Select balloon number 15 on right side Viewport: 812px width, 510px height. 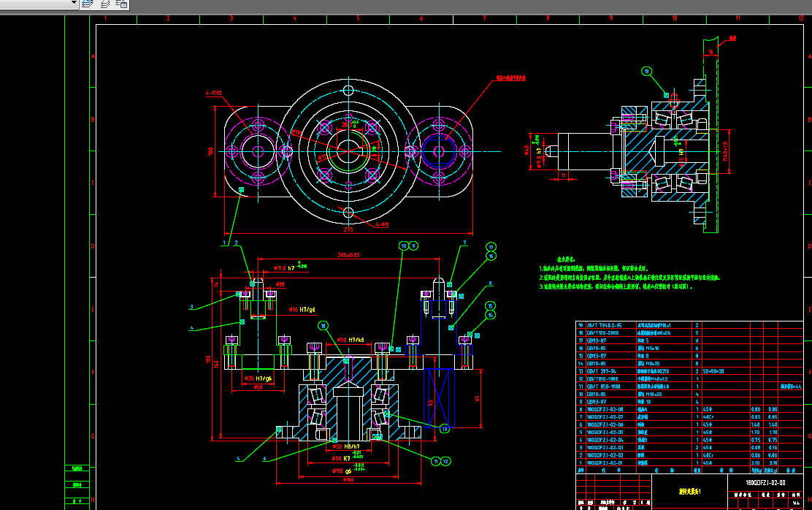(491, 306)
